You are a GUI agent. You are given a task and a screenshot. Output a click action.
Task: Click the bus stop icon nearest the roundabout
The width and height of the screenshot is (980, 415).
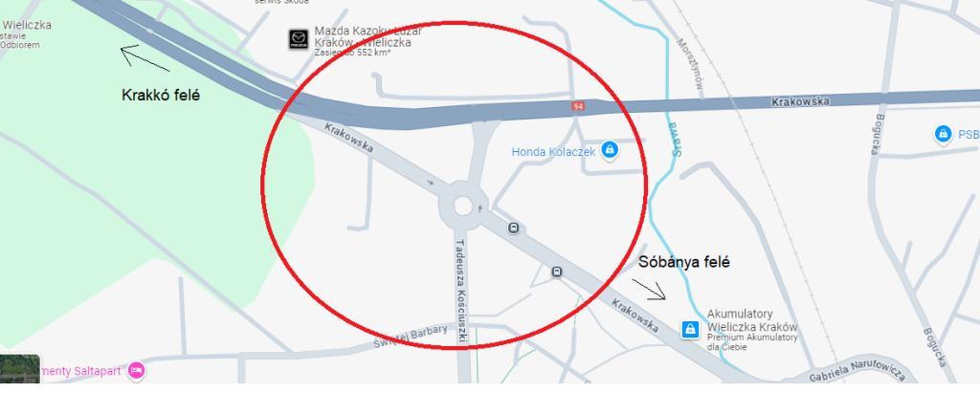coord(514,229)
